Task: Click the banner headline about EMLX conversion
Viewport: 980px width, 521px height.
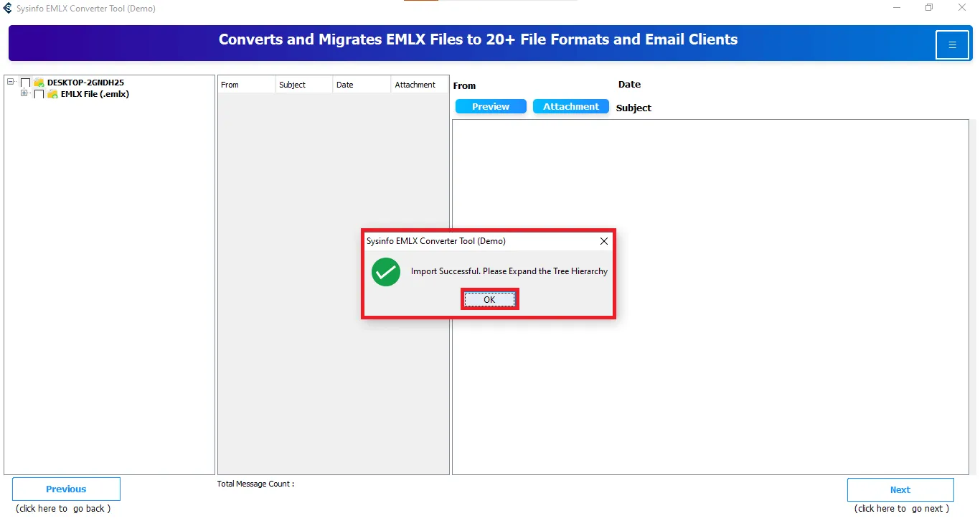Action: tap(478, 39)
